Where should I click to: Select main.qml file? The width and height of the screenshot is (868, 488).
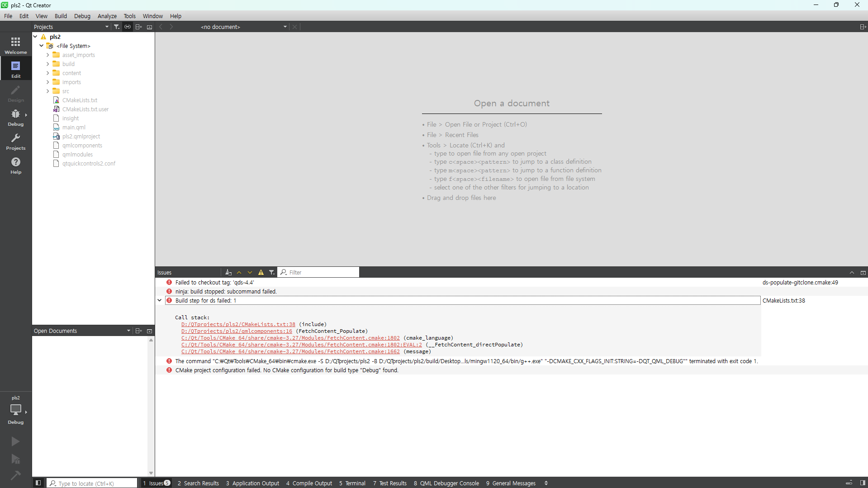(x=74, y=127)
